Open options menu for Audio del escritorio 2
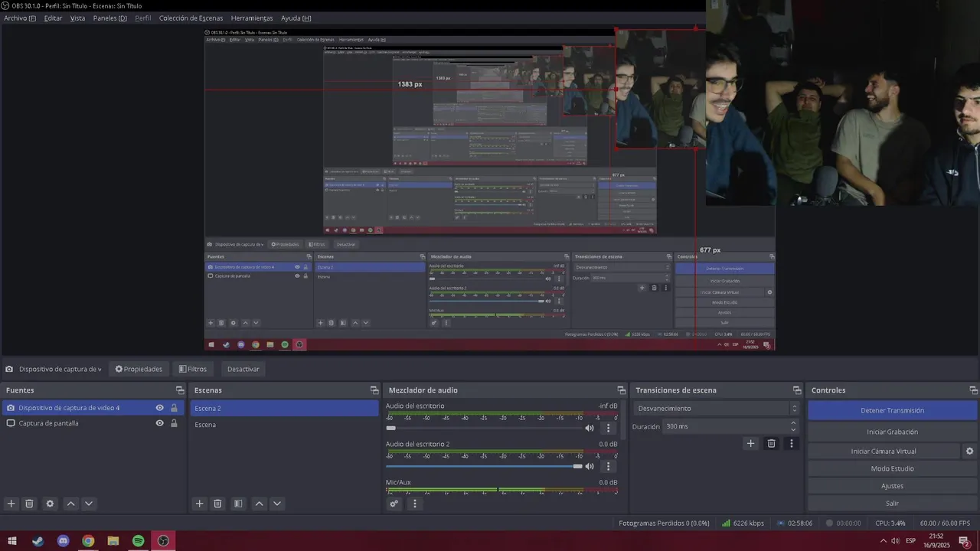 click(609, 466)
